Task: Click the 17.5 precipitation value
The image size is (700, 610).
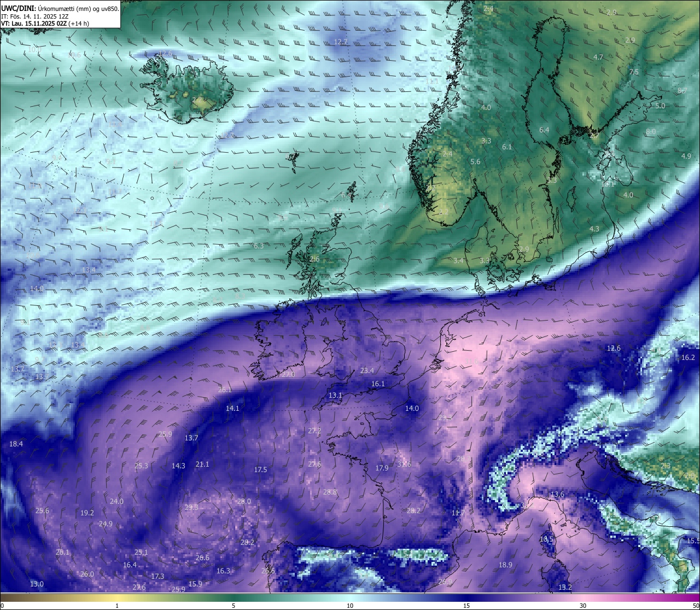Action: click(260, 469)
